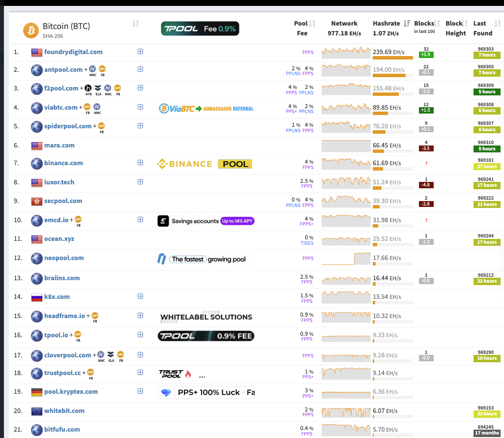
Task: Click the NMC coin icon beside antpool.com
Action: [x=92, y=69]
